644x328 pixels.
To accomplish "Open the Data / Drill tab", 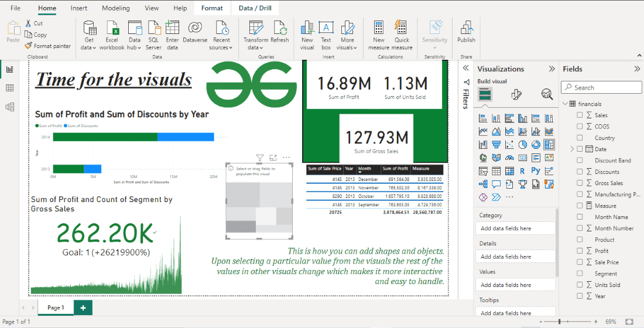I will 255,8.
